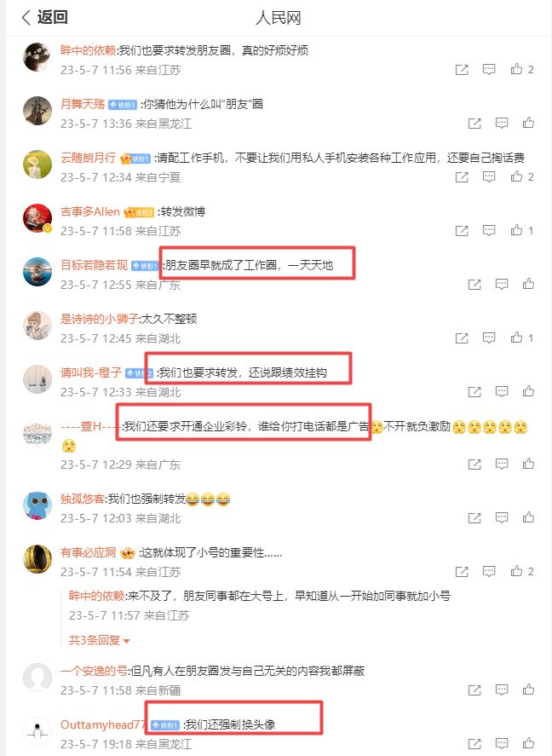Open 月舞天殇's profile username link

tap(83, 104)
